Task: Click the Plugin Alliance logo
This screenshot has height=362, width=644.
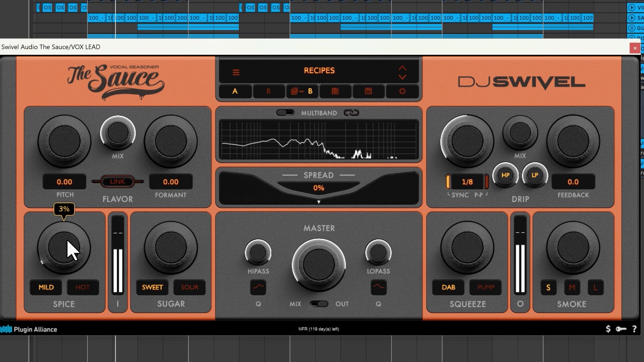Action: pos(29,329)
